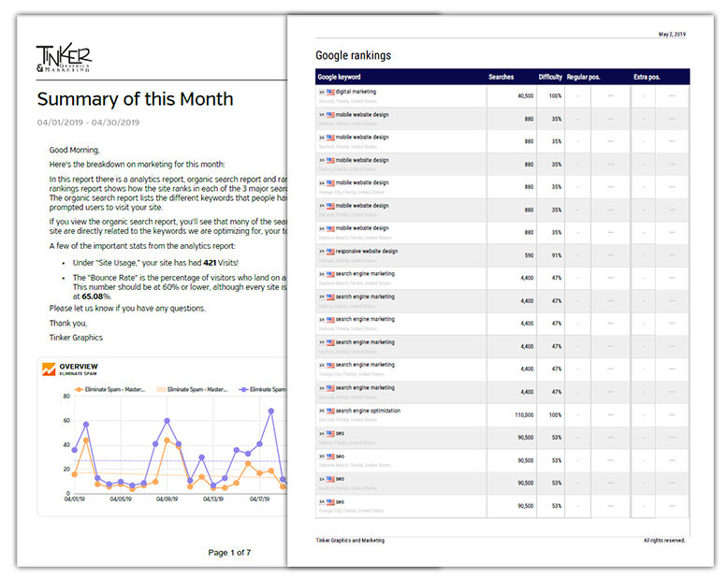Click the digital marketing keyword

(356, 92)
